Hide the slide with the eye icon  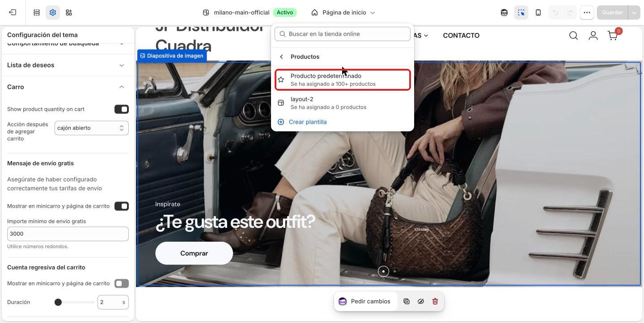421,302
